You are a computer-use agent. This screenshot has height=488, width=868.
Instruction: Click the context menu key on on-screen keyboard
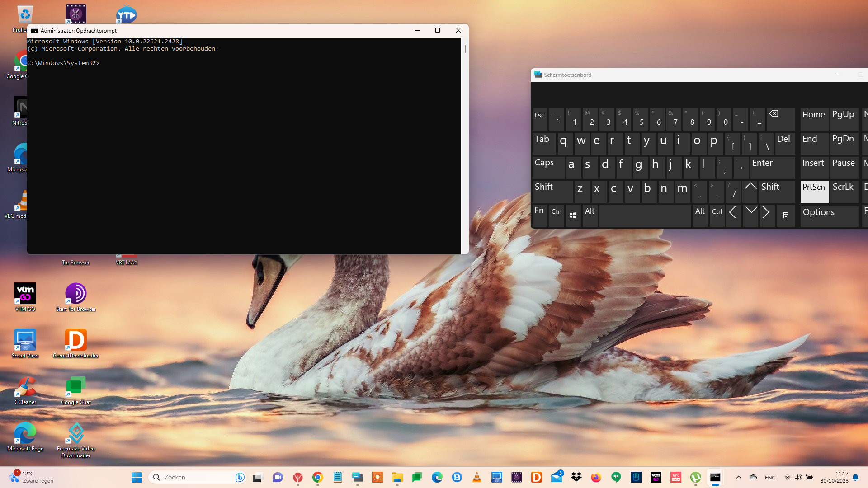pyautogui.click(x=785, y=216)
